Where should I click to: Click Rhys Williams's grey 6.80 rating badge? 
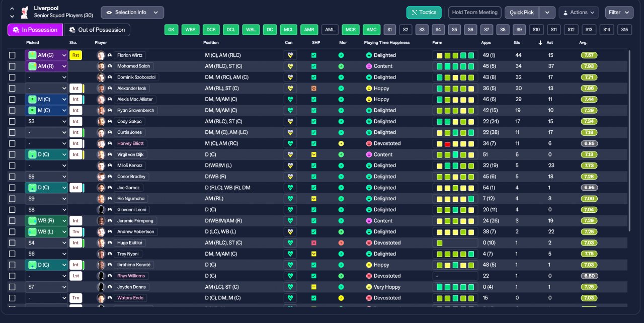pyautogui.click(x=589, y=276)
